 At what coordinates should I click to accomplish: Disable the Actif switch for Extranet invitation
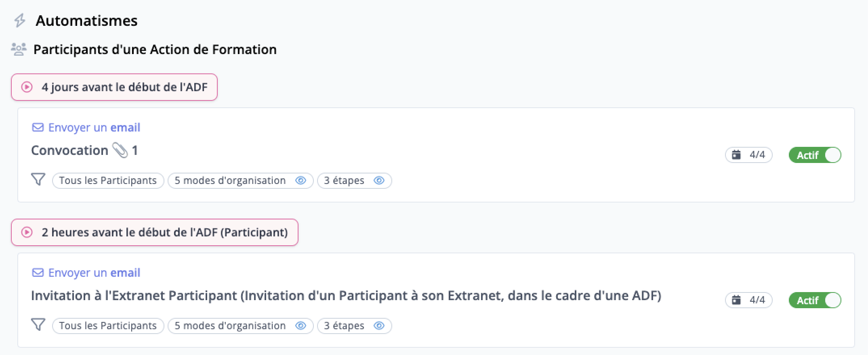coord(815,300)
